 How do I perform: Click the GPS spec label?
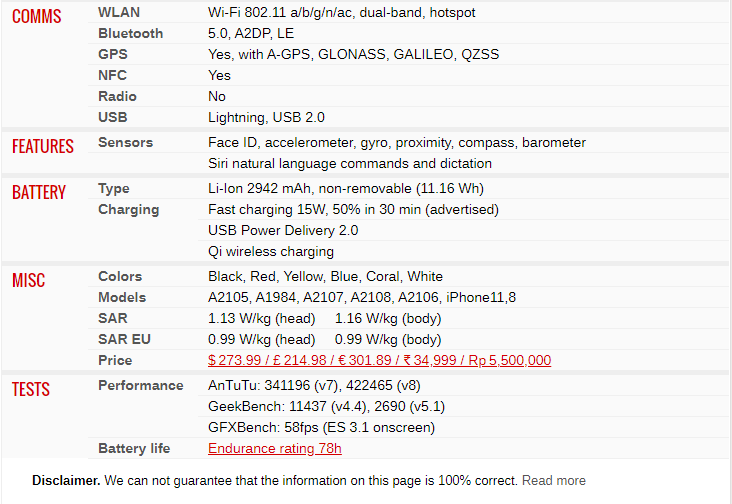coord(113,55)
